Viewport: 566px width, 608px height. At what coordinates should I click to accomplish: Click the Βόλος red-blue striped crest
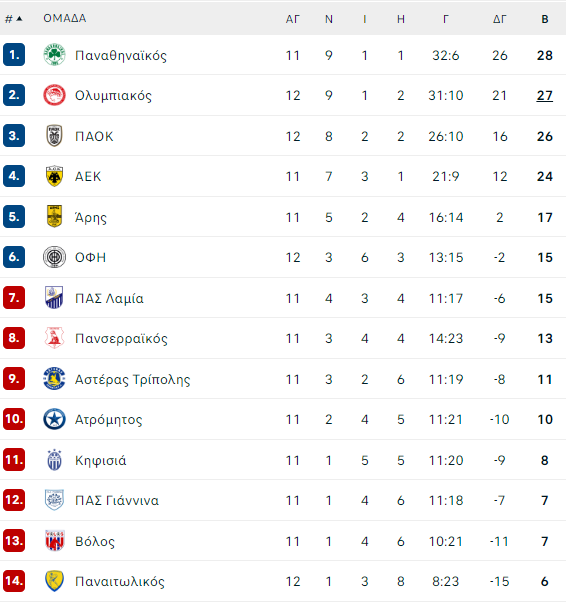coord(54,541)
